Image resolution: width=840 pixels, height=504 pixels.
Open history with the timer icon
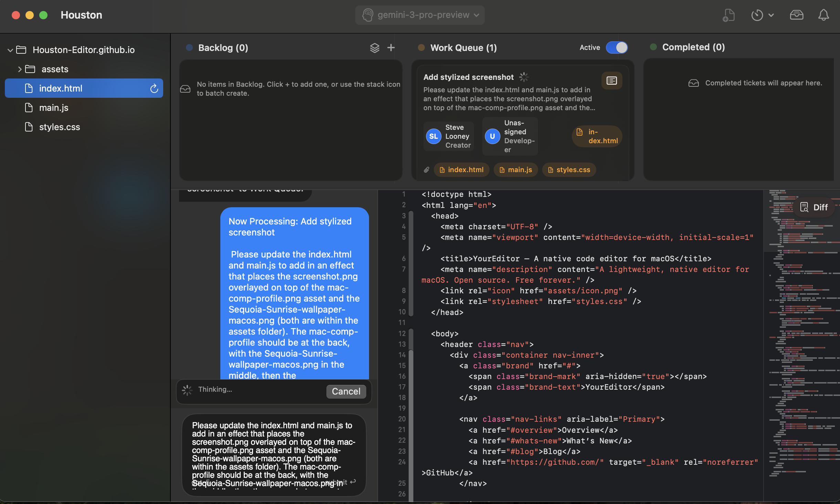tap(757, 15)
